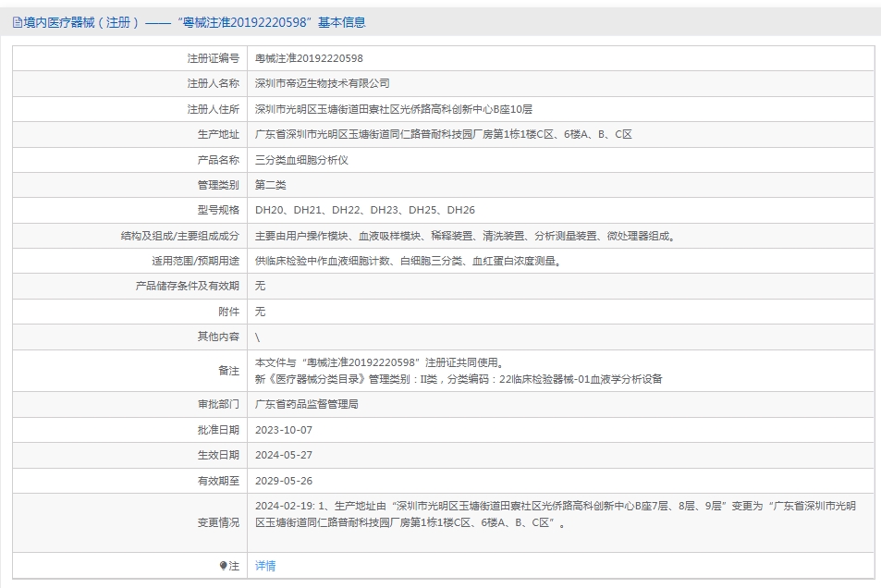Select product name 三分类血细胞分析仪
The image size is (881, 588).
[x=301, y=160]
